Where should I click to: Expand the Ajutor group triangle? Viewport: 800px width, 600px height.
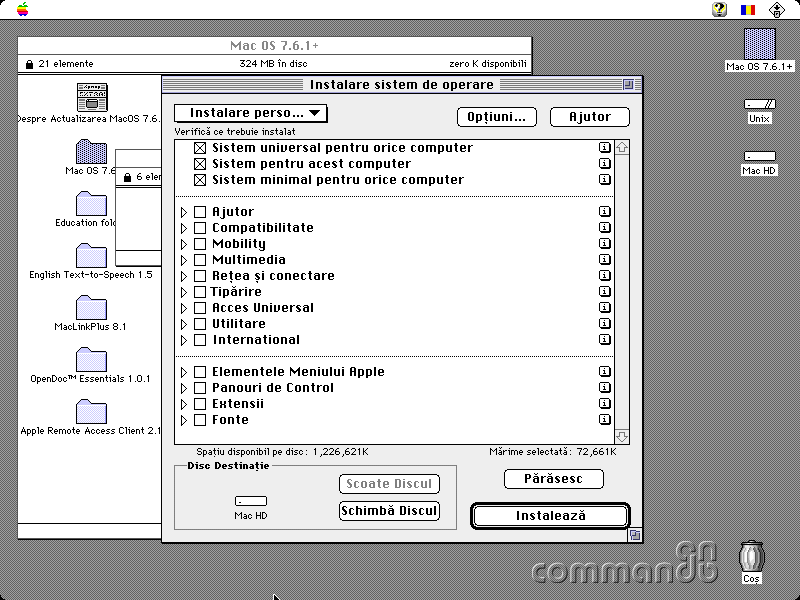point(184,212)
